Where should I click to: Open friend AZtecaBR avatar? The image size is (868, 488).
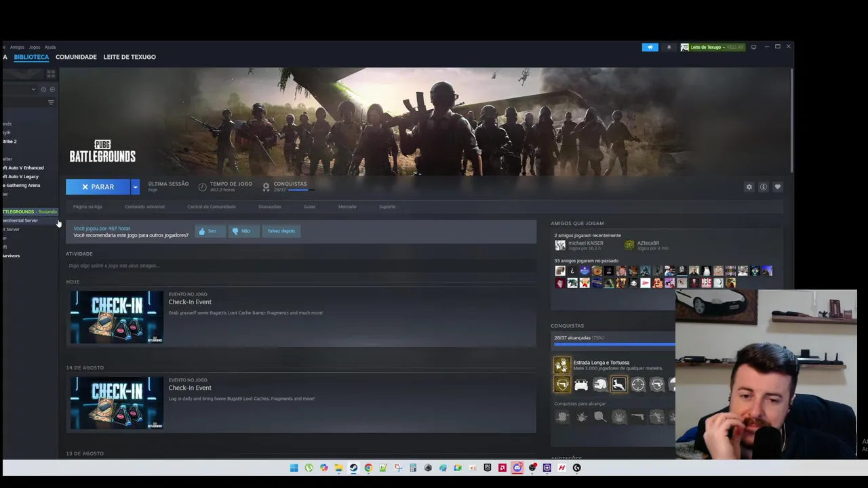(x=629, y=245)
